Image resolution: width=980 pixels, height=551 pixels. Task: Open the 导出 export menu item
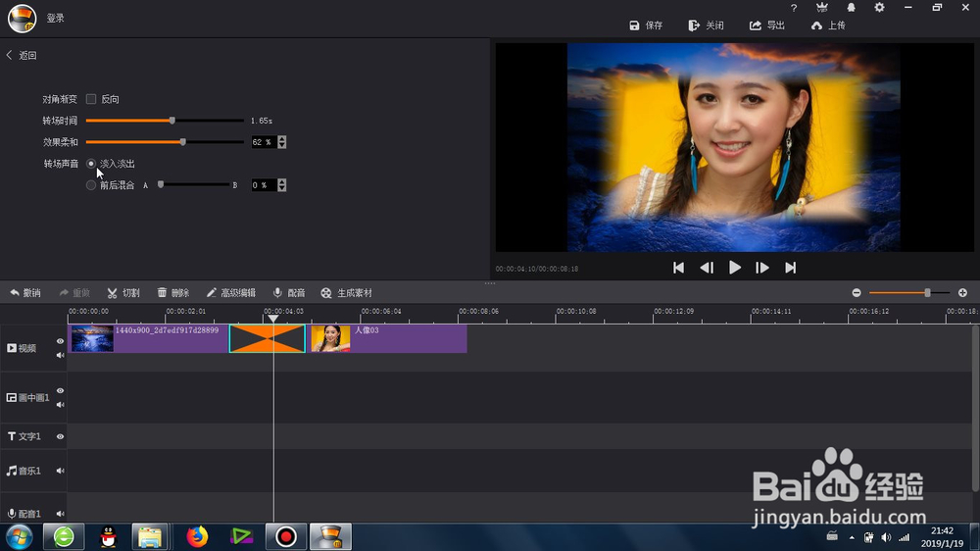coord(767,25)
